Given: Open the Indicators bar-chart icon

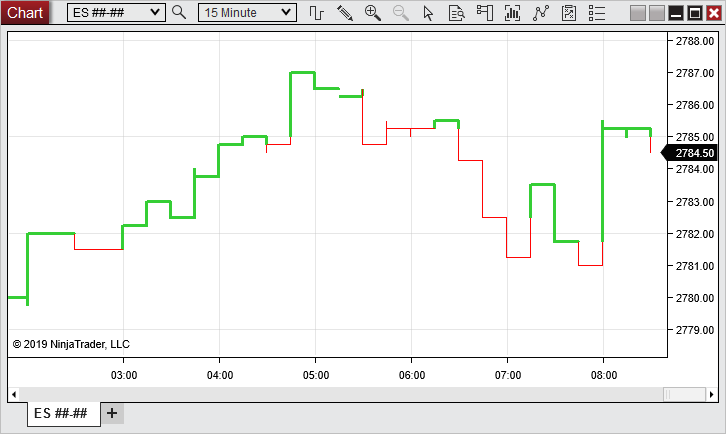Looking at the screenshot, I should pos(513,13).
